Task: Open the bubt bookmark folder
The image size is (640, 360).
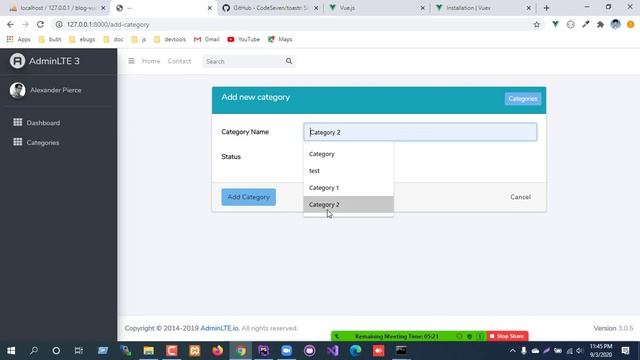Action: [x=49, y=39]
